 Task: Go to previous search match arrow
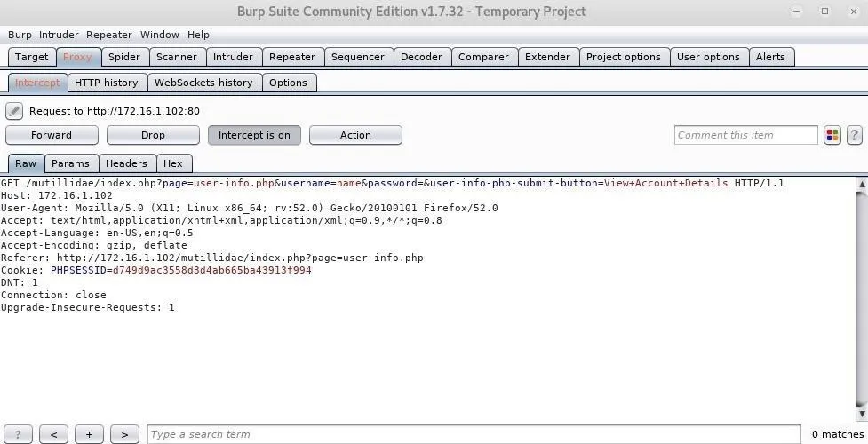(53, 434)
